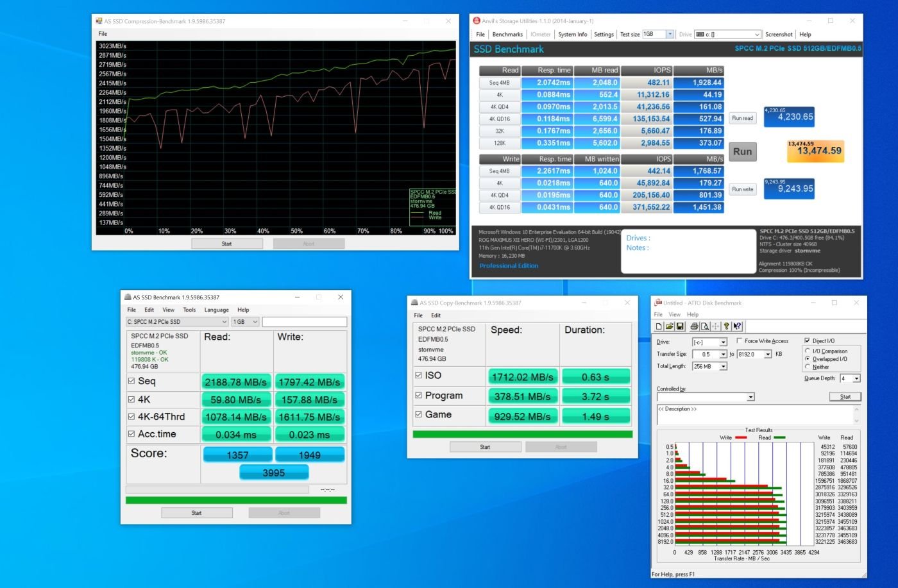Image resolution: width=898 pixels, height=588 pixels.
Task: Toggle the ISO checkbox in Copy-Benchmark
Action: tap(418, 376)
